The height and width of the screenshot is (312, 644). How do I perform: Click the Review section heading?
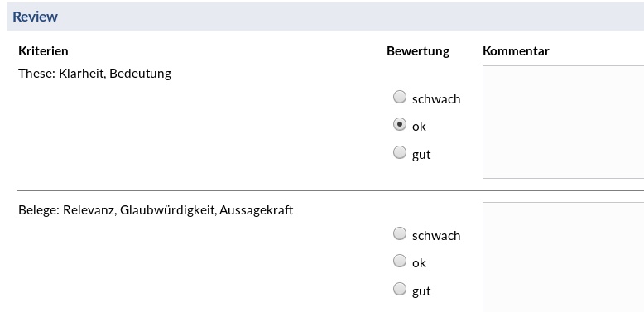[x=35, y=17]
